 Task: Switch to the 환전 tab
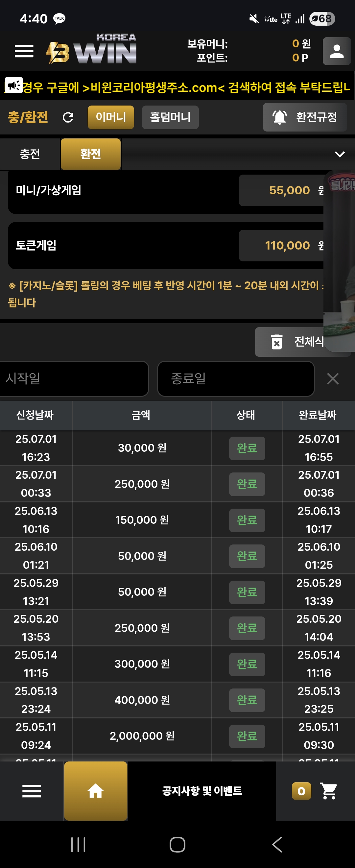point(91,154)
